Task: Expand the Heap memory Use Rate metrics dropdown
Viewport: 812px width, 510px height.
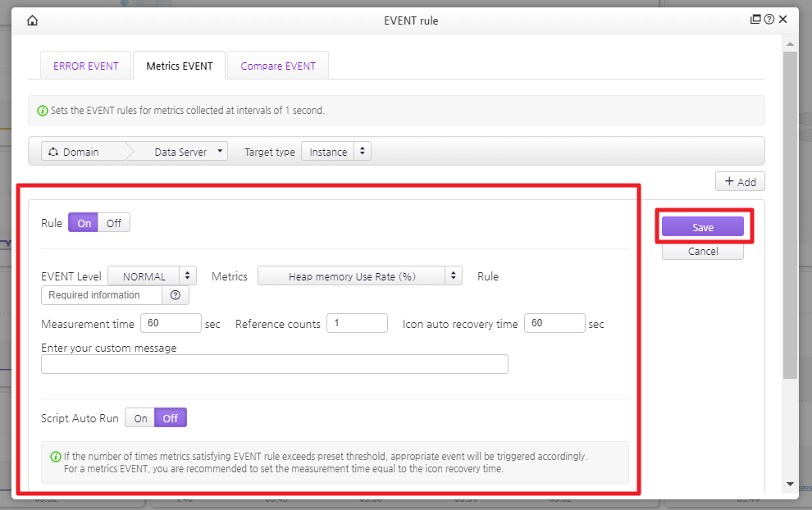Action: coord(359,276)
